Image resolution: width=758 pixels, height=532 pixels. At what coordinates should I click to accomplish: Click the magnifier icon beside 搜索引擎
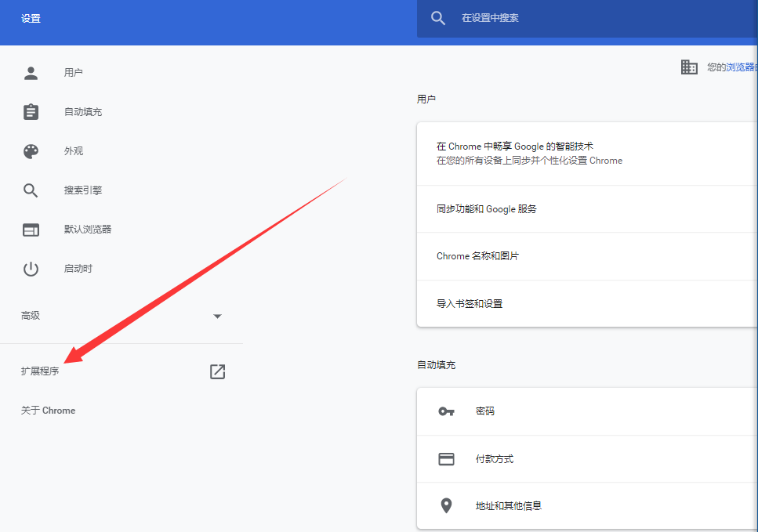coord(31,190)
